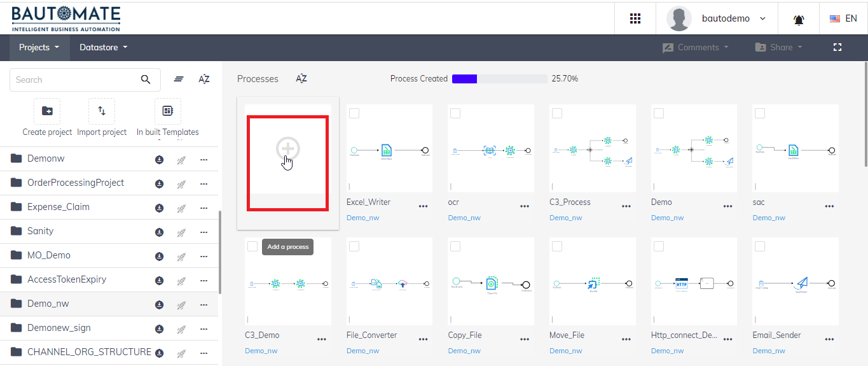Click the Create project icon
Image resolution: width=868 pixels, height=366 pixels.
coord(47,111)
